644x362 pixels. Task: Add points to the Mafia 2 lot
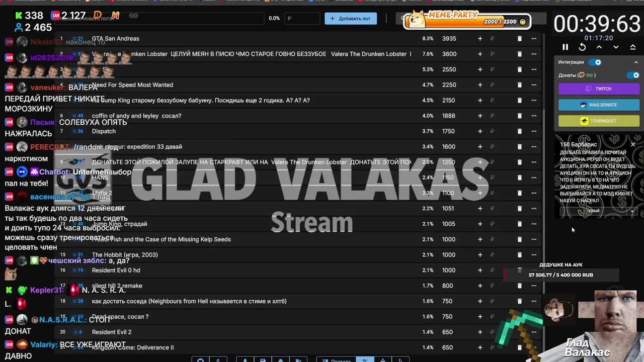click(480, 193)
